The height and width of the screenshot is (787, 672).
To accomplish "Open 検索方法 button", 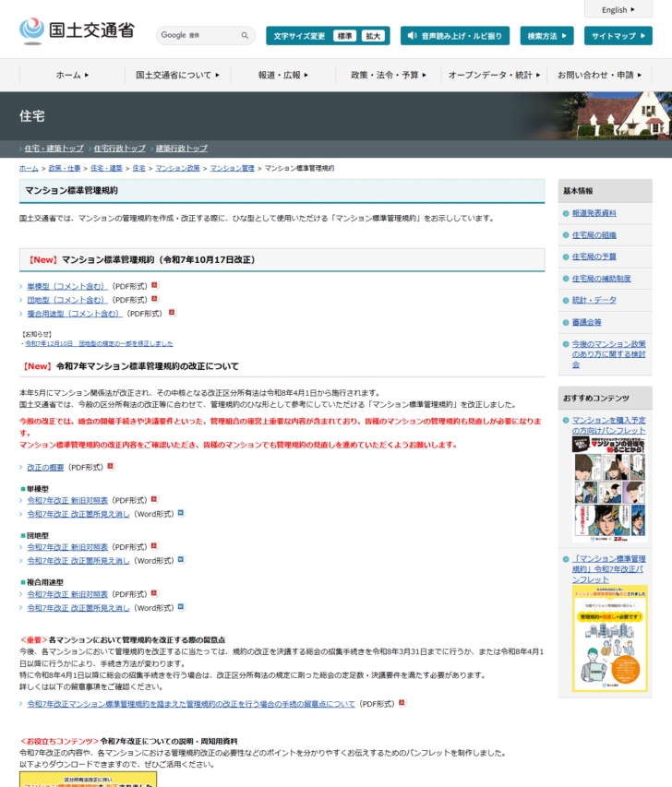I will tap(547, 36).
